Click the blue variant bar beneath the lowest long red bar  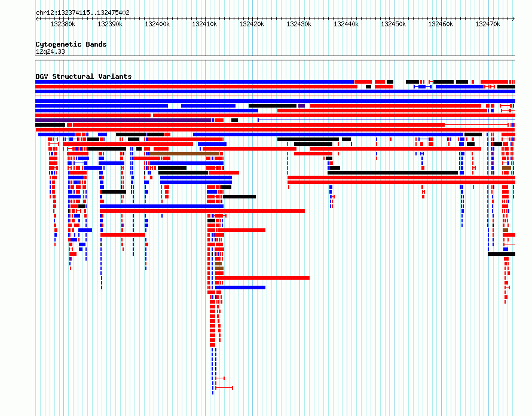[240, 287]
